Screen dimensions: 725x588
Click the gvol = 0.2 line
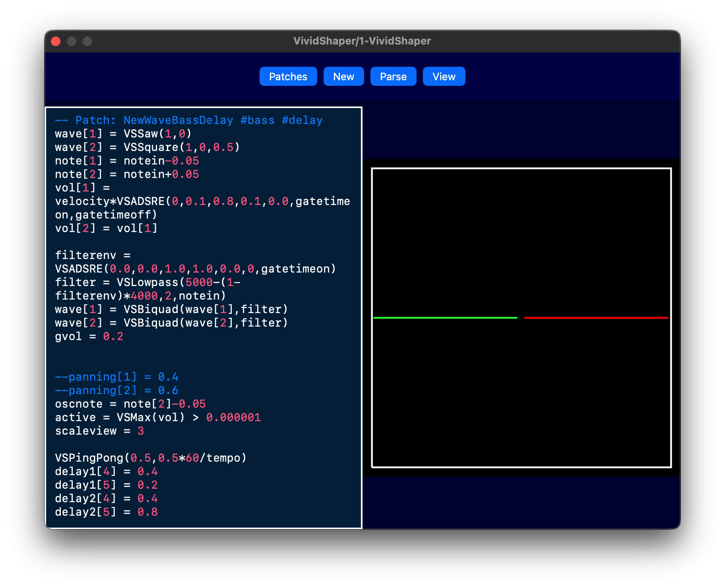pos(89,337)
